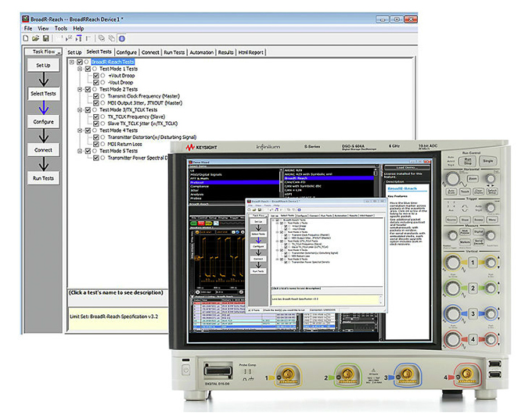Screen dimensions: 532x415
Task: Collapse the Test Mode 4 Tests node
Action: [79, 130]
